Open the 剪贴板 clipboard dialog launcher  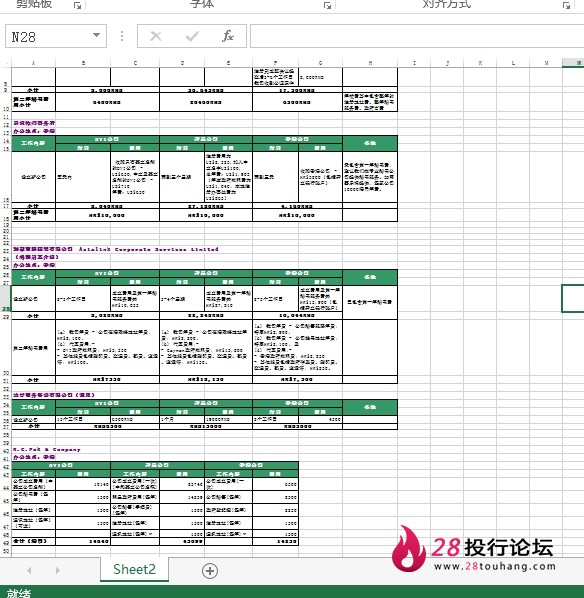point(77,5)
